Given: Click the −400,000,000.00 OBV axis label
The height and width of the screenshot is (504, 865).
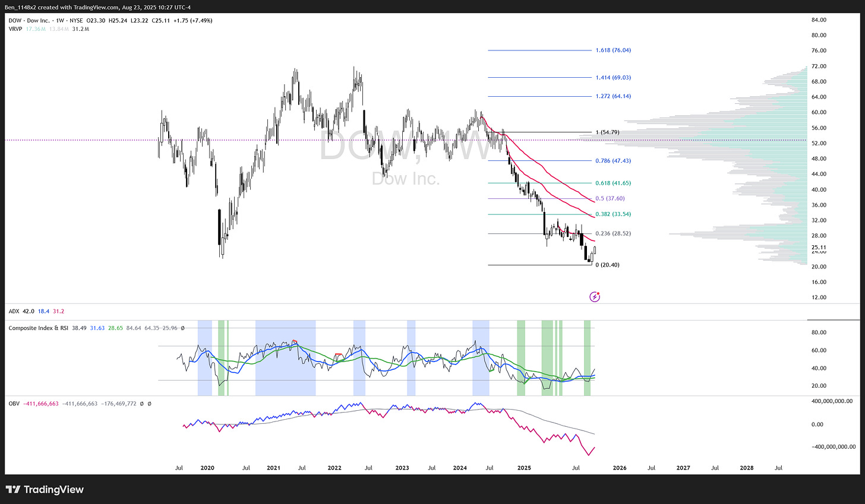Looking at the screenshot, I should point(832,447).
